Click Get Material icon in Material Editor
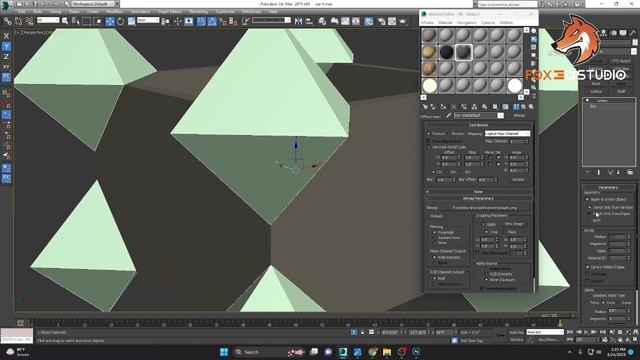Image resolution: width=640 pixels, height=360 pixels. click(425, 107)
